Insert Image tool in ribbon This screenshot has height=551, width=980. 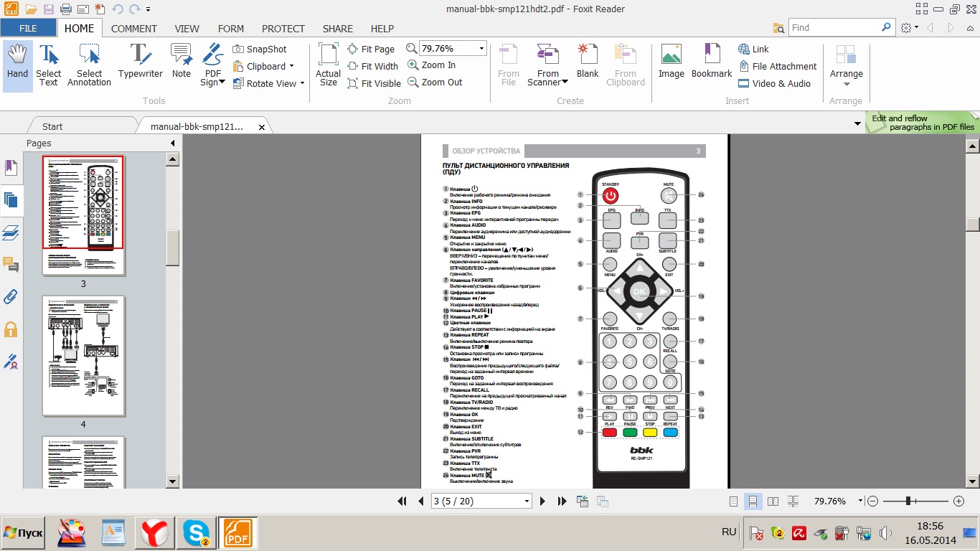671,63
